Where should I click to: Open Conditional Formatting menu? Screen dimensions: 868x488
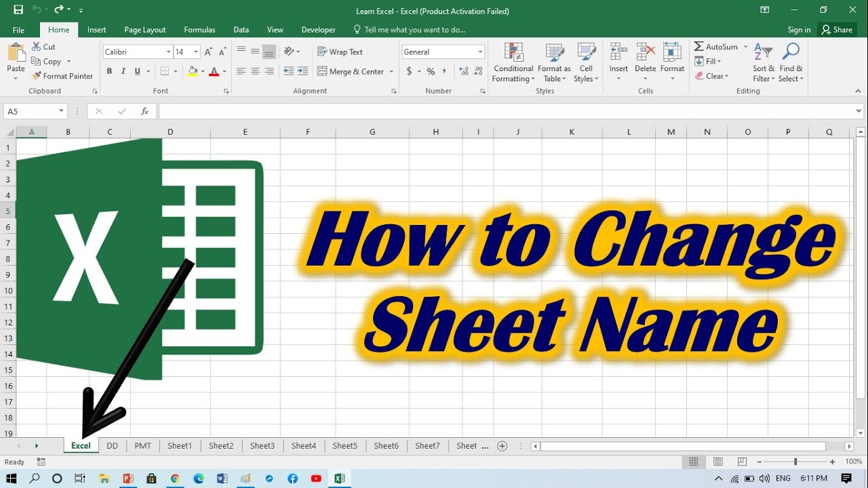tap(513, 62)
